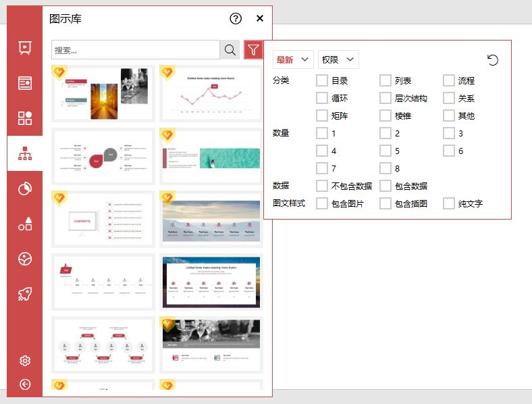Image resolution: width=532 pixels, height=404 pixels.
Task: Select the blue sky bordered six-icon template
Action: (x=211, y=282)
